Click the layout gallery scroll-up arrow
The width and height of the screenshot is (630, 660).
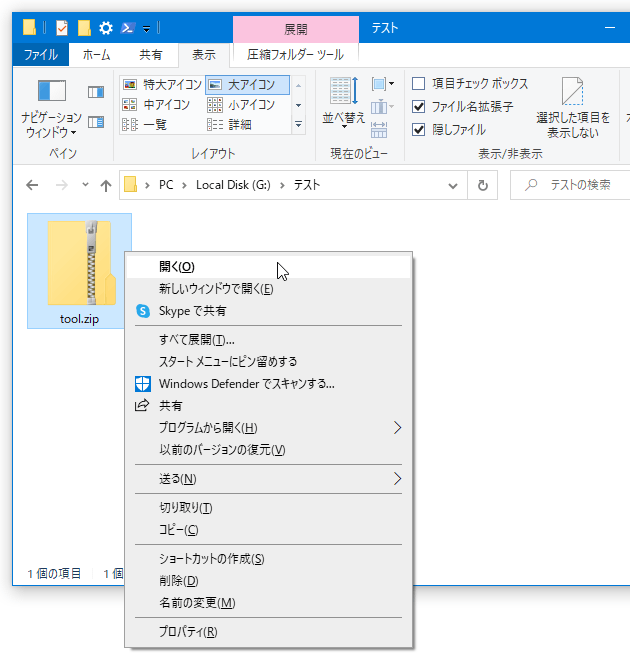point(298,85)
